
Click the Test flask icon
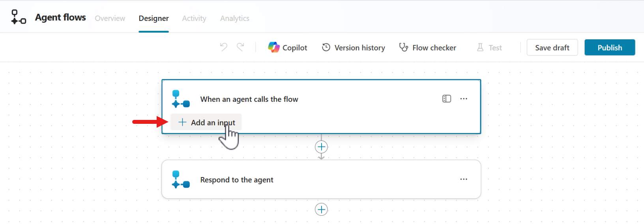(x=480, y=47)
